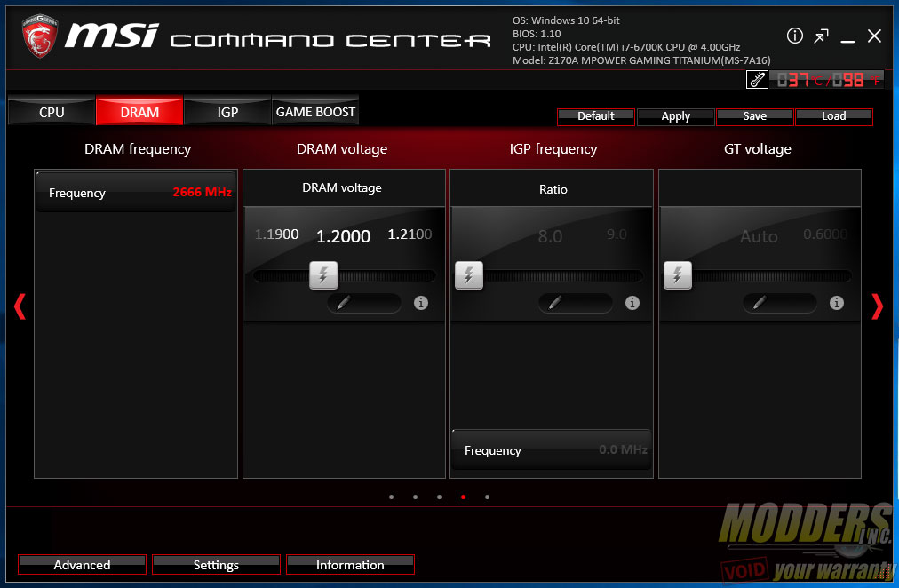This screenshot has height=588, width=899.
Task: Click the 1.2000 DRAM voltage value
Action: click(x=344, y=236)
